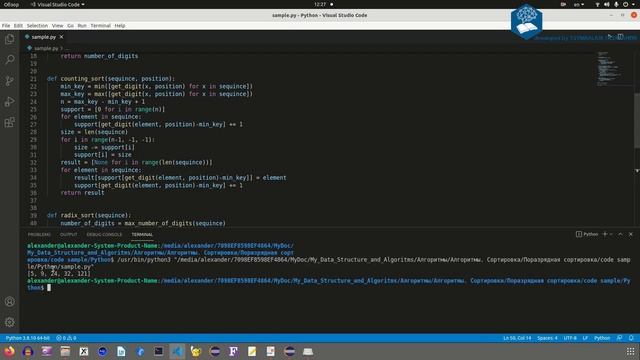Click line 21 def counting_sort code
Image resolution: width=640 pixels, height=360 pixels.
111,78
